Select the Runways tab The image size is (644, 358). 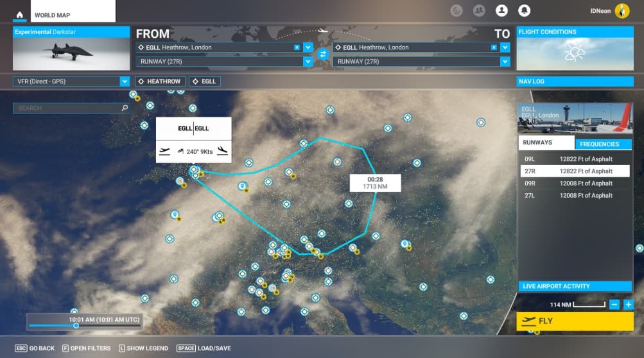click(x=546, y=144)
